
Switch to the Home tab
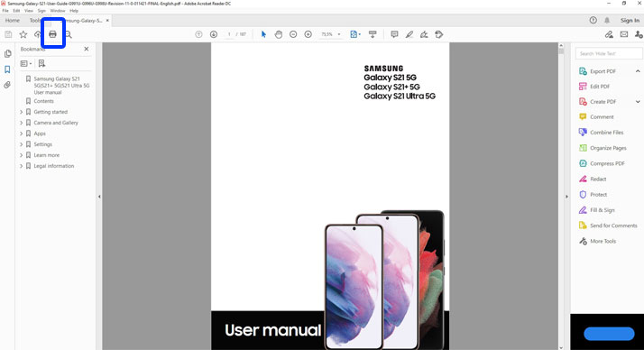(x=13, y=20)
